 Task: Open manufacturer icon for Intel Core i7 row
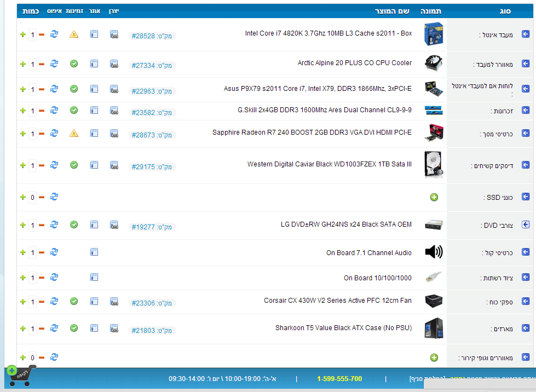[114, 34]
